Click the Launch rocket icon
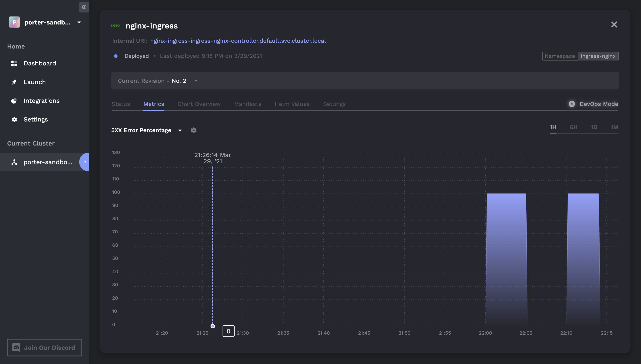641x364 pixels. tap(14, 82)
